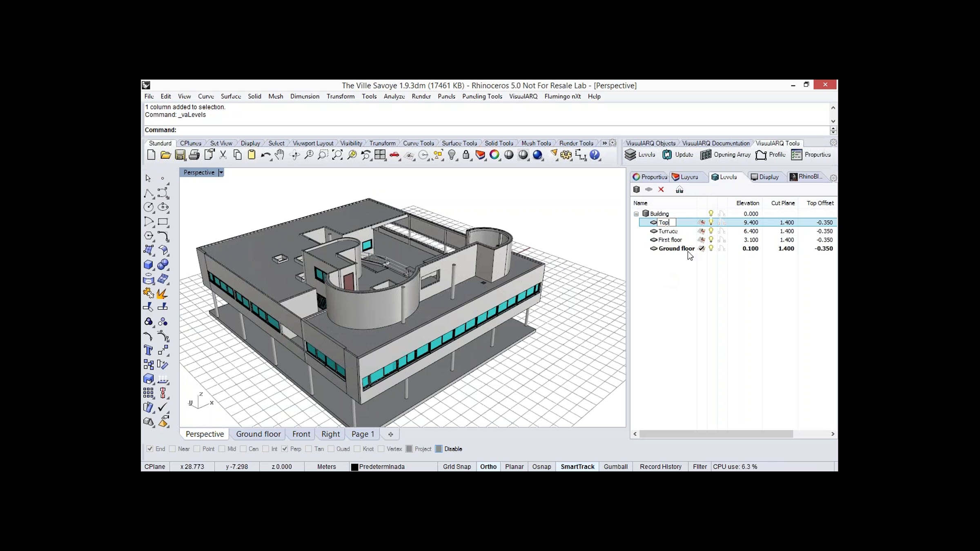This screenshot has width=980, height=551.
Task: Select the Rectangle tool in the left toolbar
Action: (163, 222)
